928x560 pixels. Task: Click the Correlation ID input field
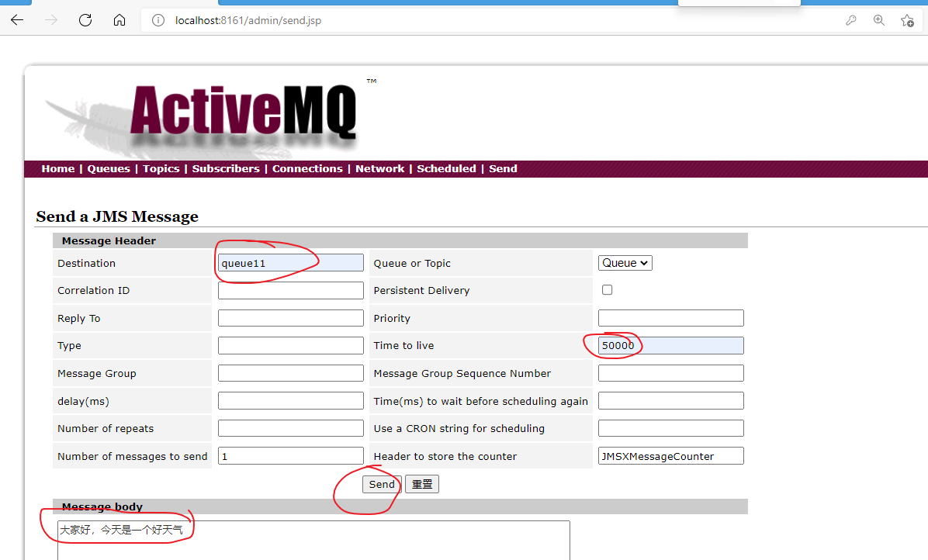[291, 290]
